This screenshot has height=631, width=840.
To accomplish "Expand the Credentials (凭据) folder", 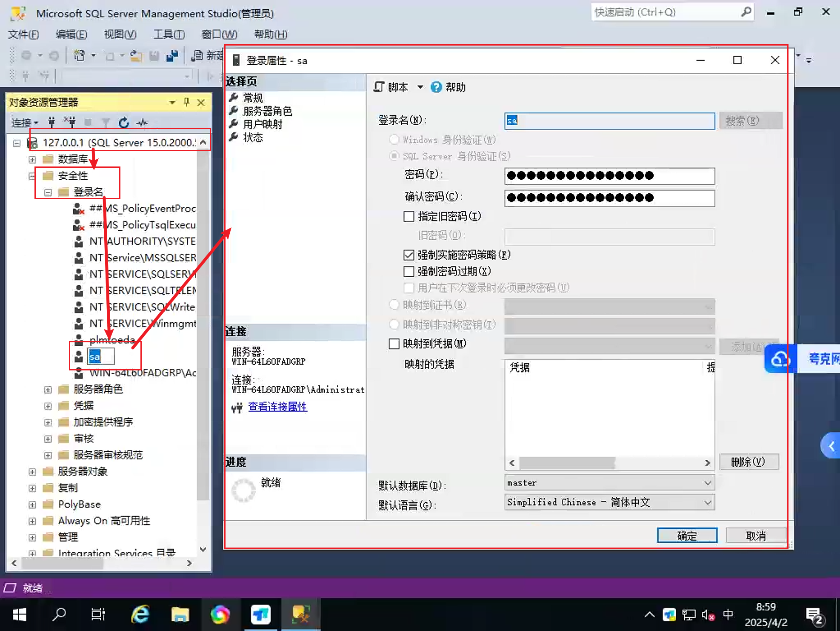I will click(48, 406).
